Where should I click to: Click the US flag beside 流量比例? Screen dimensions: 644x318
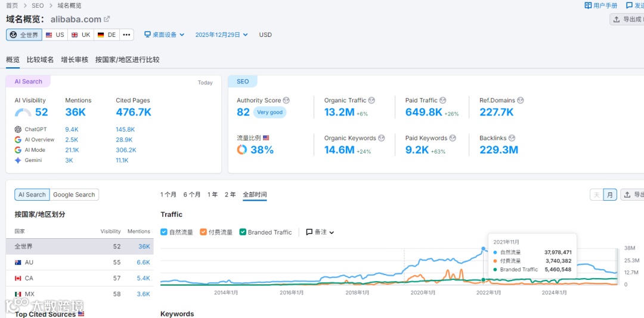(266, 138)
